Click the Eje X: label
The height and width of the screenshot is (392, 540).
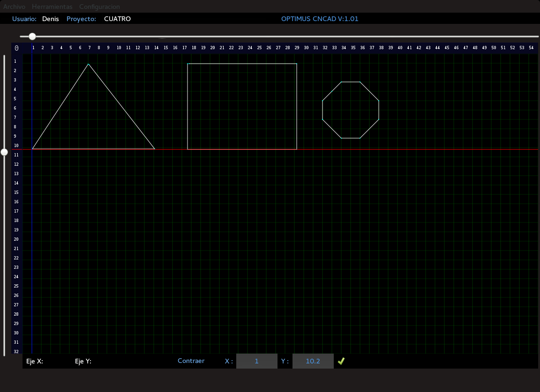(34, 361)
